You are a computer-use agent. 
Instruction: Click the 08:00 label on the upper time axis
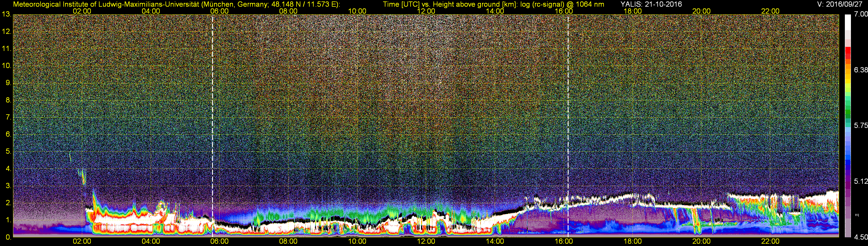coord(288,11)
